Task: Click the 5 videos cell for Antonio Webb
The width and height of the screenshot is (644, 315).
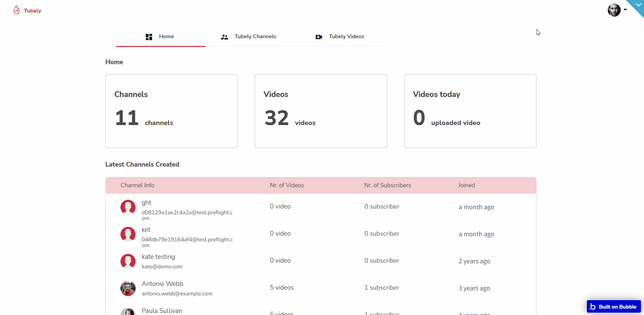Action: (x=282, y=288)
